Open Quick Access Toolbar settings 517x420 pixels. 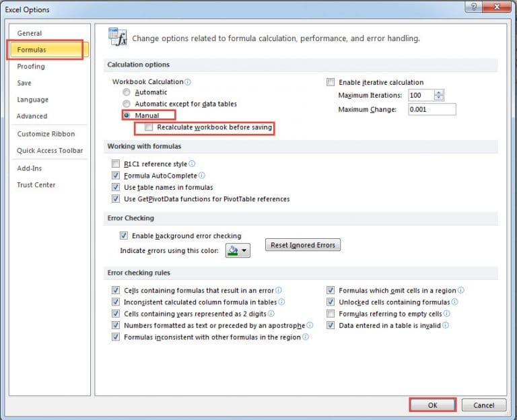pyautogui.click(x=50, y=151)
